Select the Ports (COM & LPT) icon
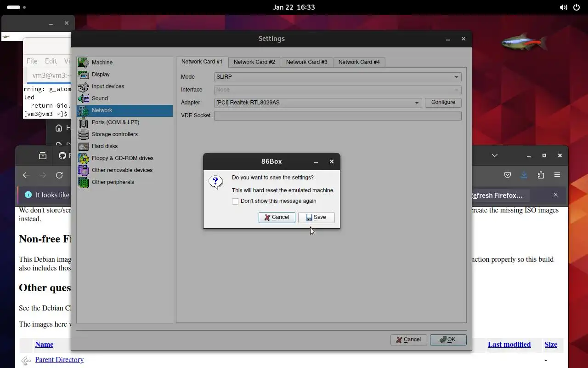The image size is (588, 368). 83,122
